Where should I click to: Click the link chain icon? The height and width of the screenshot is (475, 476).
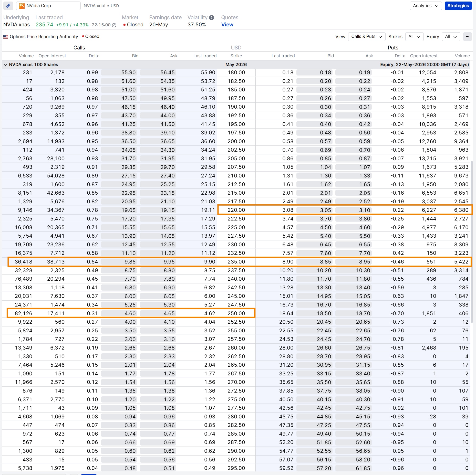coord(8,6)
